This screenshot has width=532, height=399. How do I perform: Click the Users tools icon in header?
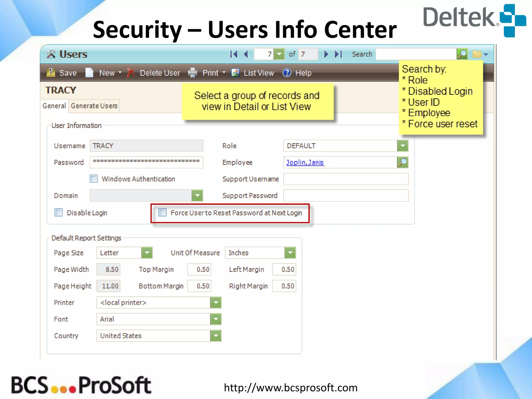pos(51,54)
